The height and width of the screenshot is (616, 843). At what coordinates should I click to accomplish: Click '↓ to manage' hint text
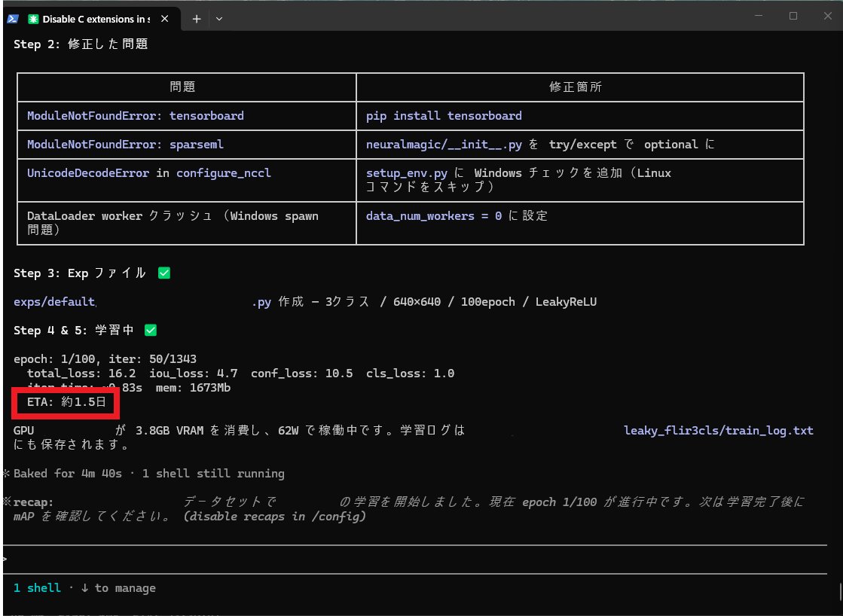(x=118, y=588)
